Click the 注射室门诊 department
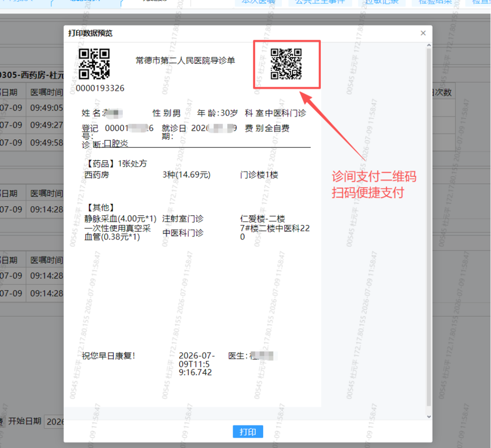 point(183,219)
